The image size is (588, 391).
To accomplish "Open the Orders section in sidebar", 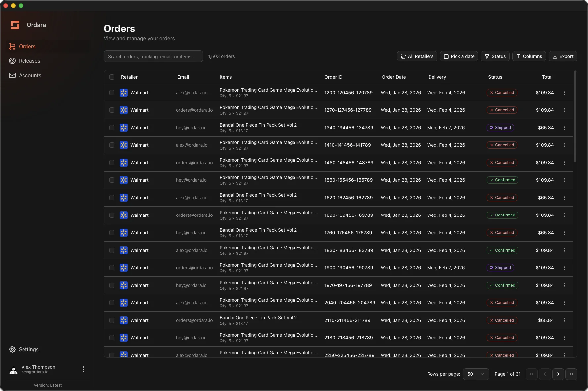I will point(48,46).
